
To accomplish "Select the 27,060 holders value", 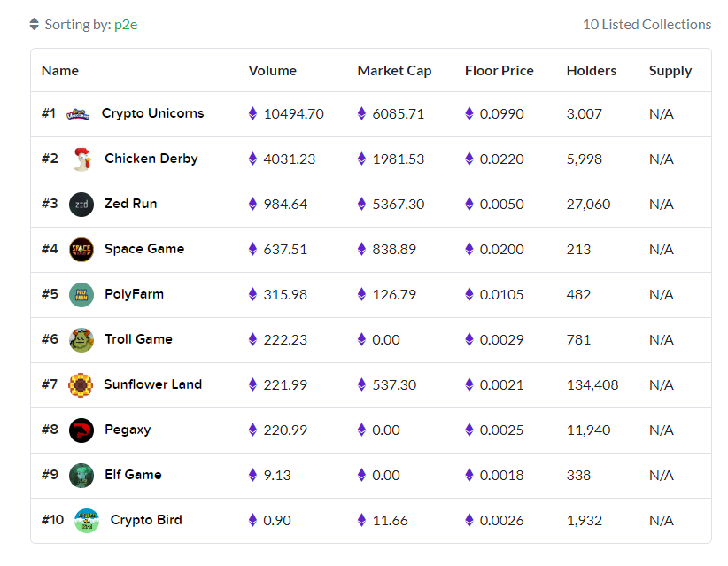I will click(x=588, y=205).
